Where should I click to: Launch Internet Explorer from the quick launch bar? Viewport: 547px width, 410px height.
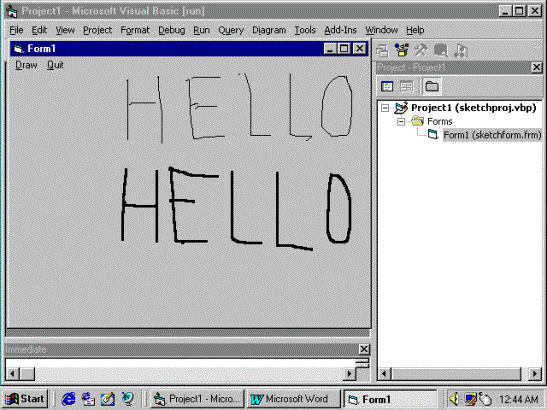68,398
